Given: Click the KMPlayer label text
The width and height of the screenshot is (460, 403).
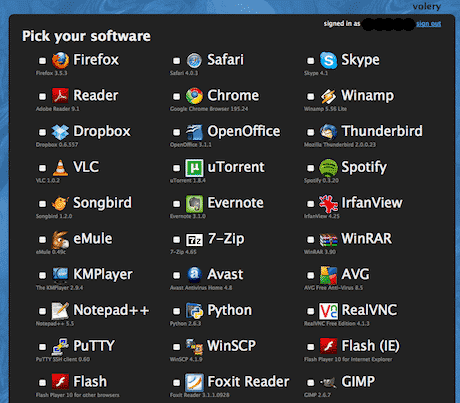Looking at the screenshot, I should pos(103,275).
